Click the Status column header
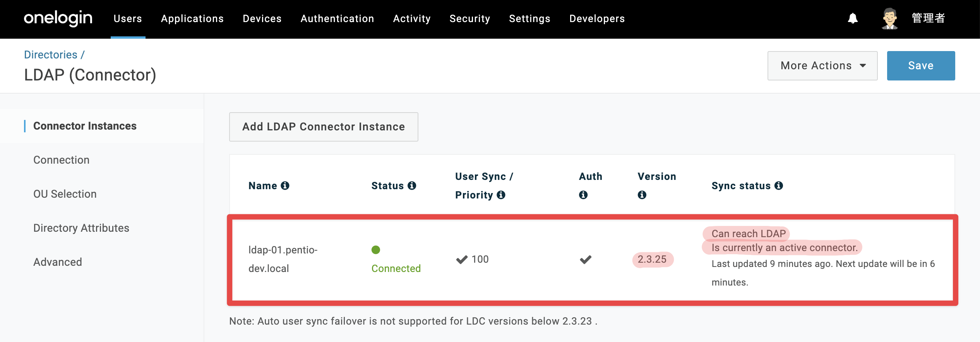 click(387, 186)
